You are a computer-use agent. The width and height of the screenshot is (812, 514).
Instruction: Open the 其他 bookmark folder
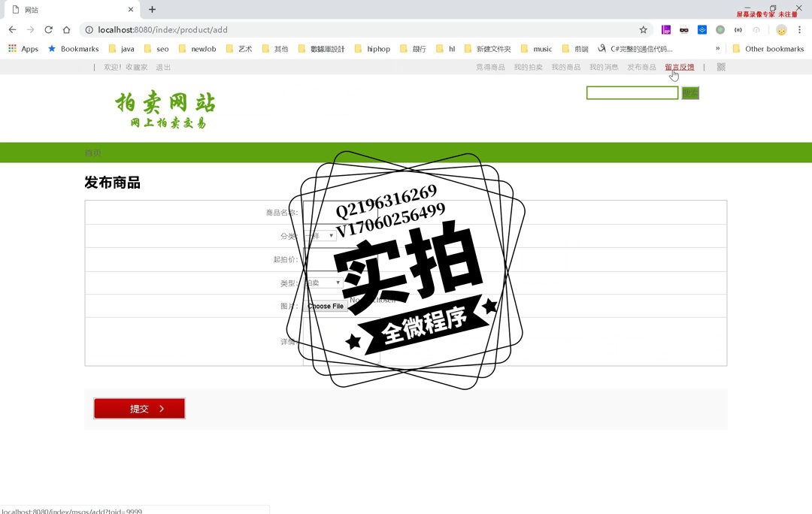pos(275,49)
